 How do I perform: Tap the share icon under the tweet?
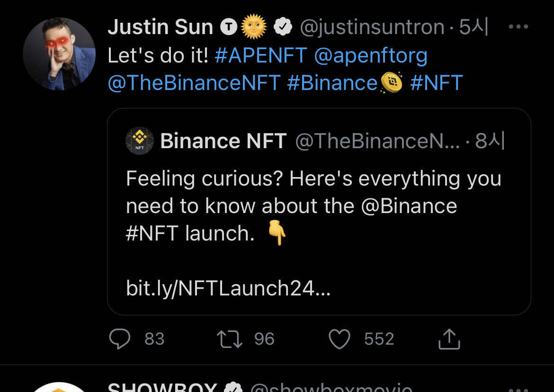(449, 339)
